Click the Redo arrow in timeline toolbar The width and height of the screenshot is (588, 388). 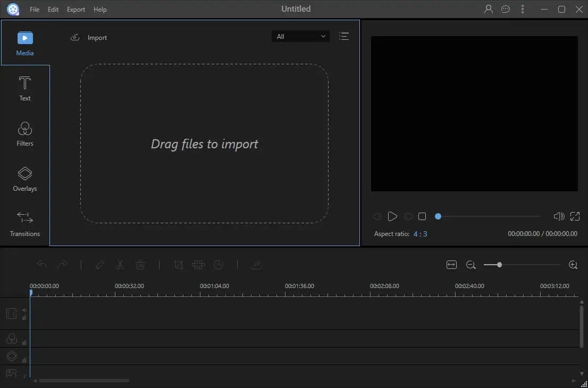(x=62, y=265)
